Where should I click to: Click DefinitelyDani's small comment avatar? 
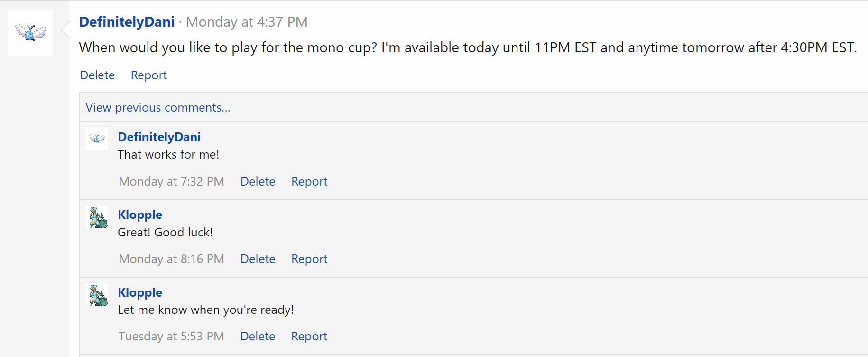(97, 139)
